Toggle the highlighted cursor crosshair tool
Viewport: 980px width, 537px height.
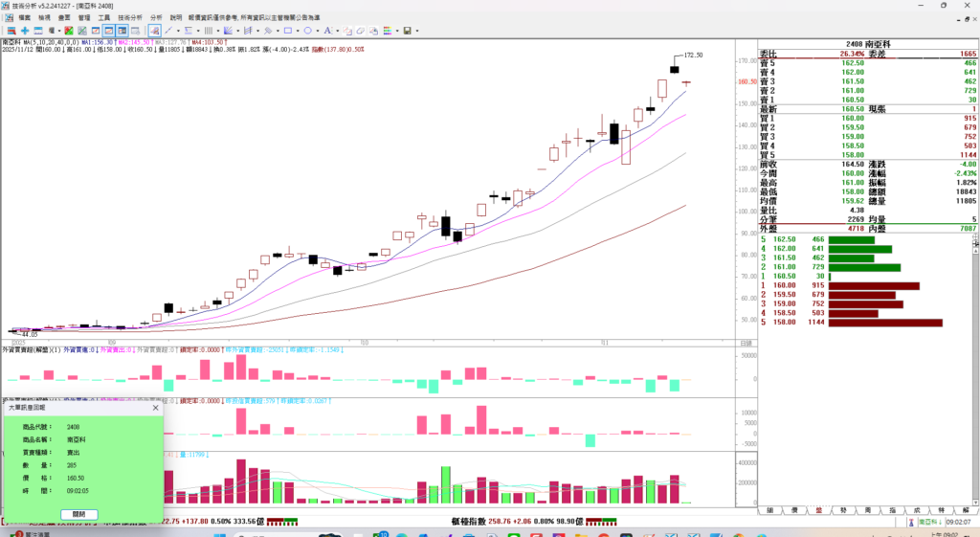154,31
